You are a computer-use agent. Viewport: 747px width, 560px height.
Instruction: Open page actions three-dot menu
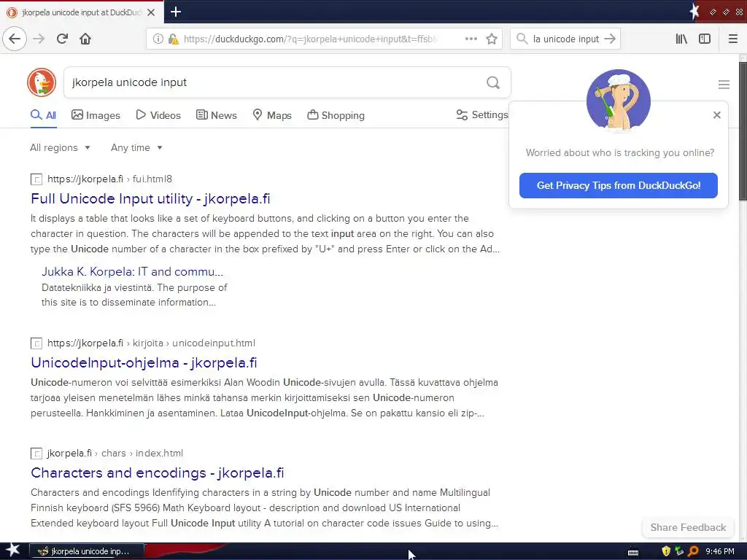click(471, 39)
